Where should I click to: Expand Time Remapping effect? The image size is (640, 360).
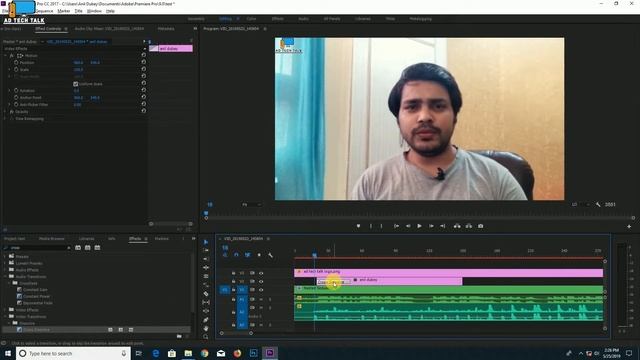[x=5, y=118]
